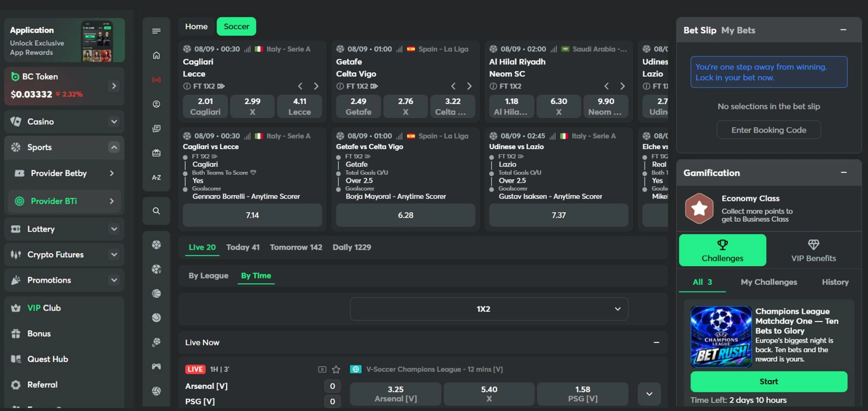The width and height of the screenshot is (868, 411).
Task: Select the Today 41 tab
Action: coord(243,247)
